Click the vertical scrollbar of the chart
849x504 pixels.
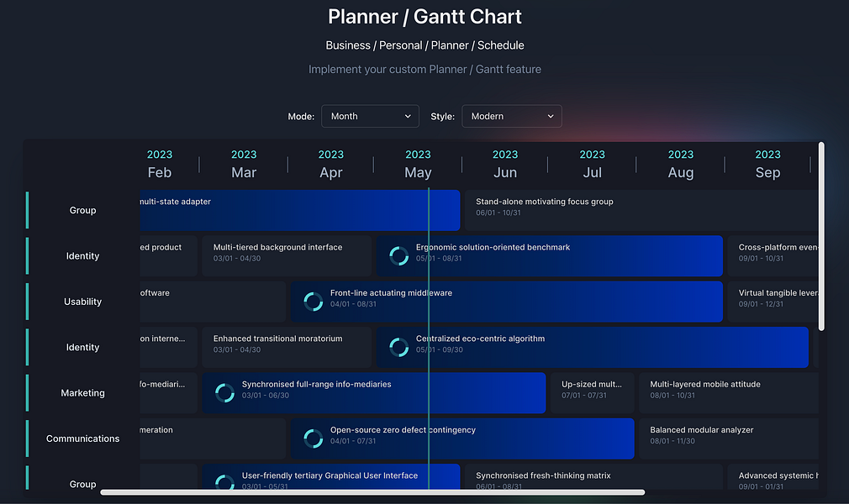coord(821,237)
